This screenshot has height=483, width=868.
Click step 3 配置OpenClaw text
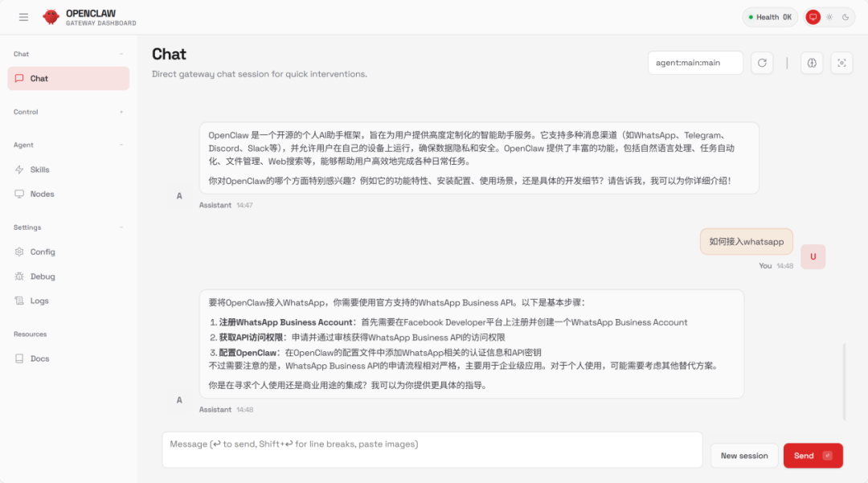248,353
